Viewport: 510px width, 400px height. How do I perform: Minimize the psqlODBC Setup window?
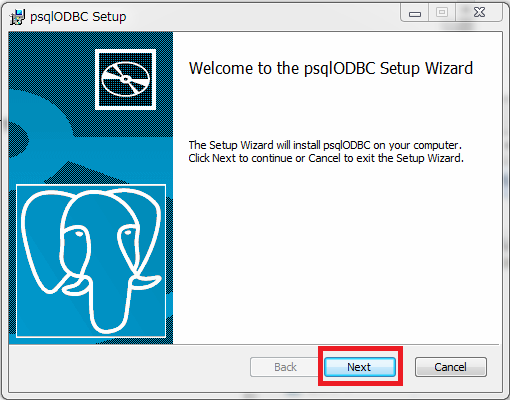pyautogui.click(x=415, y=13)
